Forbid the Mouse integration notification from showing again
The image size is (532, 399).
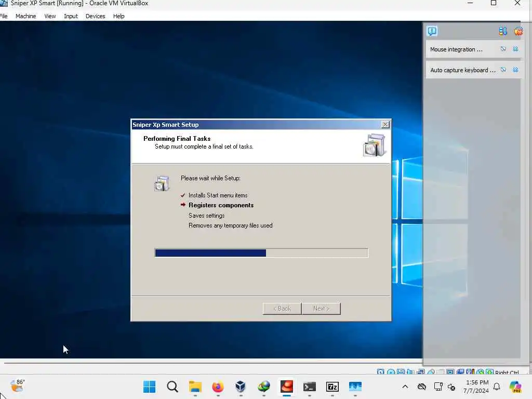(x=503, y=49)
